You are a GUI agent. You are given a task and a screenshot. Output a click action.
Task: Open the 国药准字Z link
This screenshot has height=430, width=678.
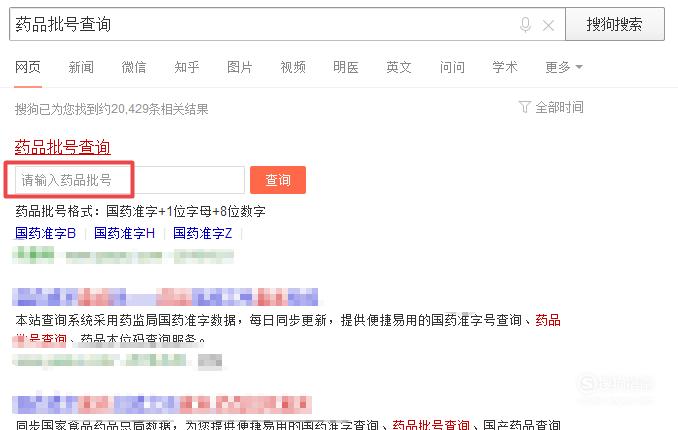202,233
